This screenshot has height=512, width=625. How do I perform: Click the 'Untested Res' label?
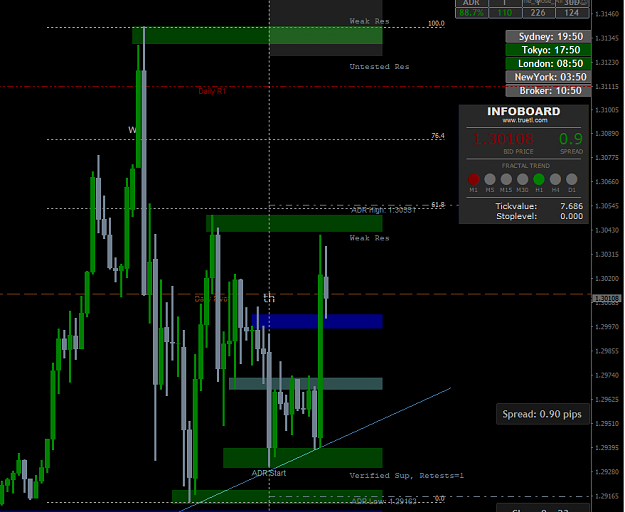(379, 67)
